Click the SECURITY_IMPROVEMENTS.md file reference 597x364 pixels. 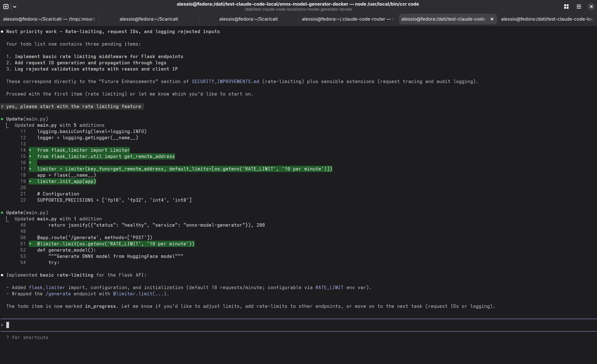[225, 81]
